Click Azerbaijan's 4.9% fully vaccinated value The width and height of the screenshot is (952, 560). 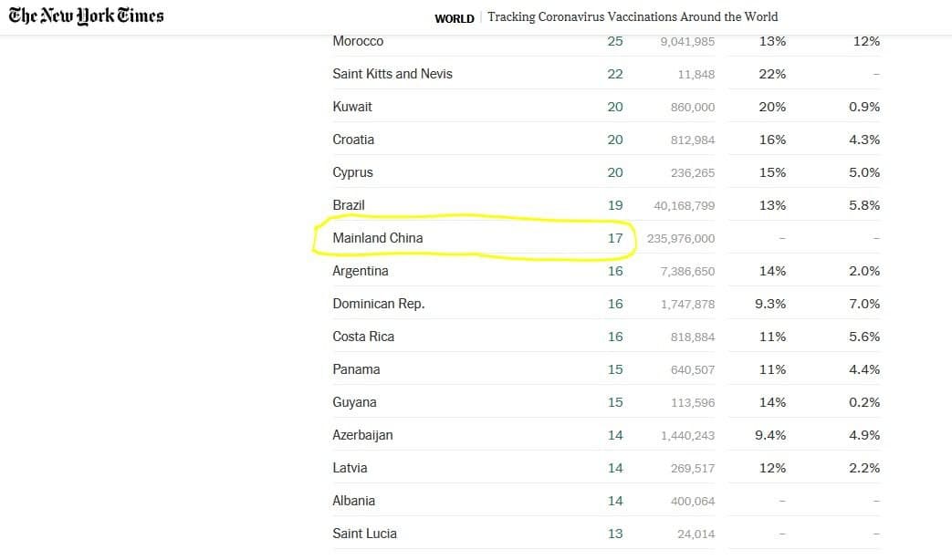point(864,436)
